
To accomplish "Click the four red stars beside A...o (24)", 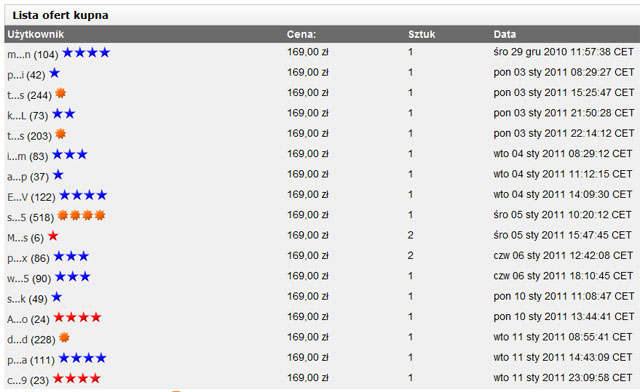I will click(77, 317).
